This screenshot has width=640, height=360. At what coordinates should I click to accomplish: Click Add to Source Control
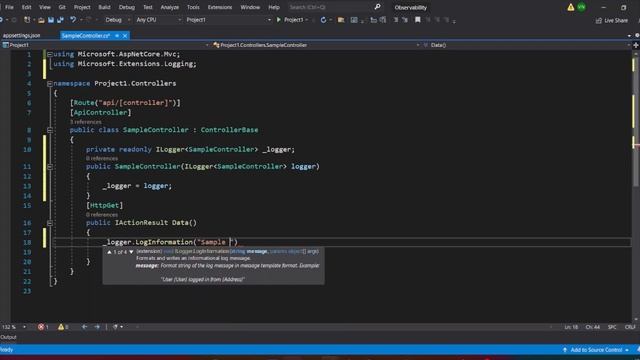pos(596,350)
